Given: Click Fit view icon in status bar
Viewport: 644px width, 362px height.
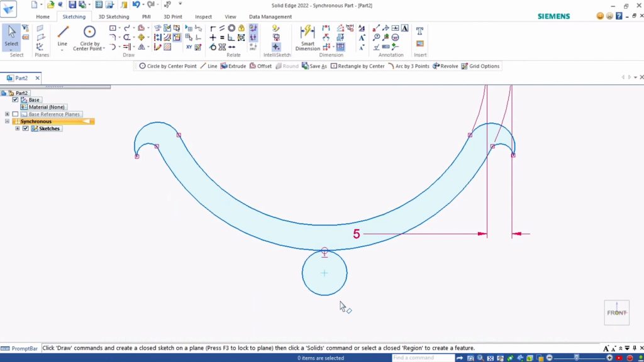Looking at the screenshot, I should point(490,358).
